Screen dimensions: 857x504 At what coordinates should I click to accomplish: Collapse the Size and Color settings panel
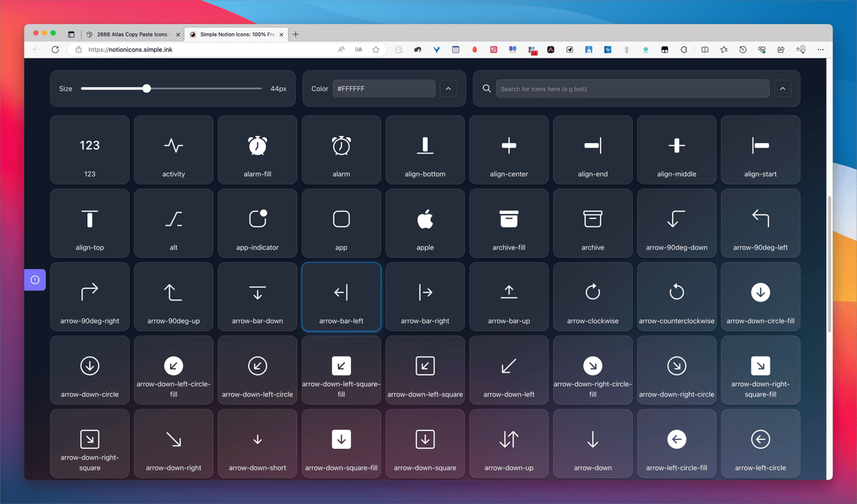[x=448, y=88]
